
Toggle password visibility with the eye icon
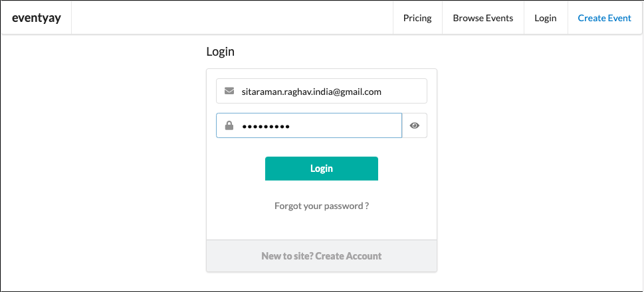(x=415, y=125)
